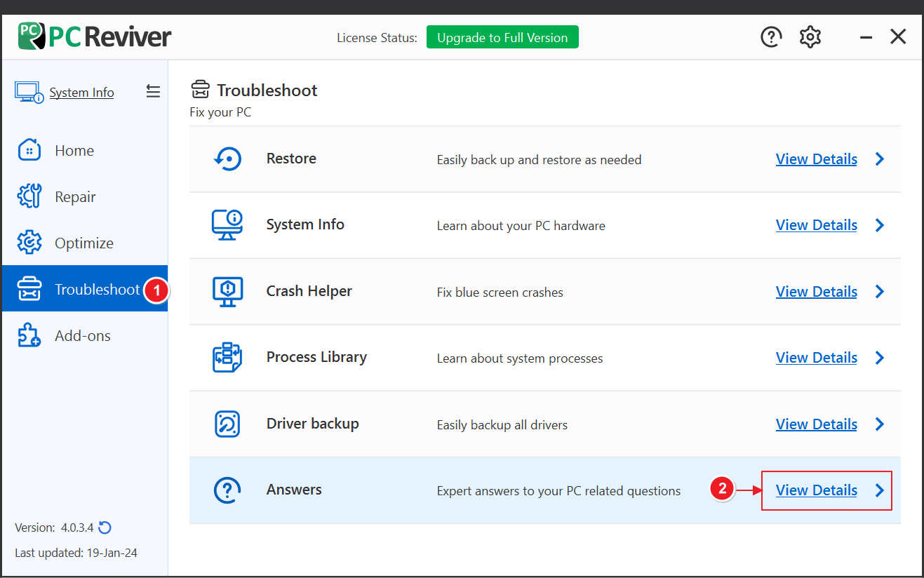Expand Driver backup row chevron arrow

[x=880, y=424]
